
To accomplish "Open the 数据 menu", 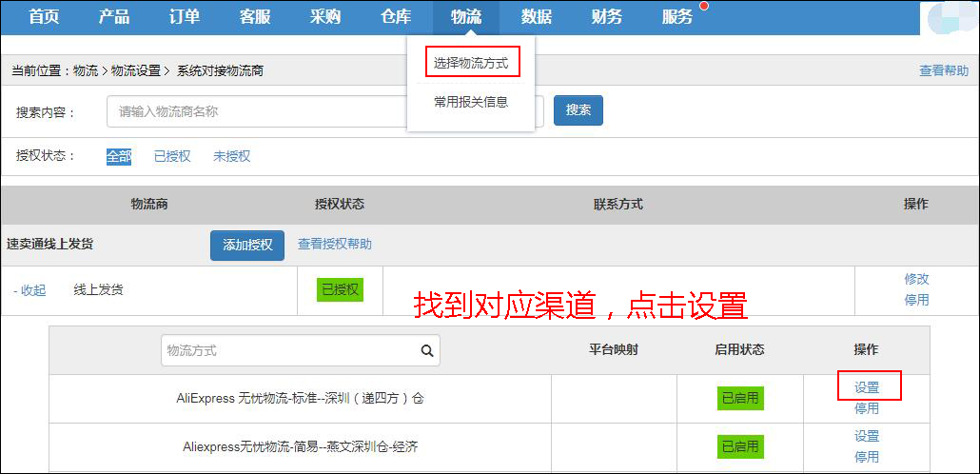I will pos(537,17).
